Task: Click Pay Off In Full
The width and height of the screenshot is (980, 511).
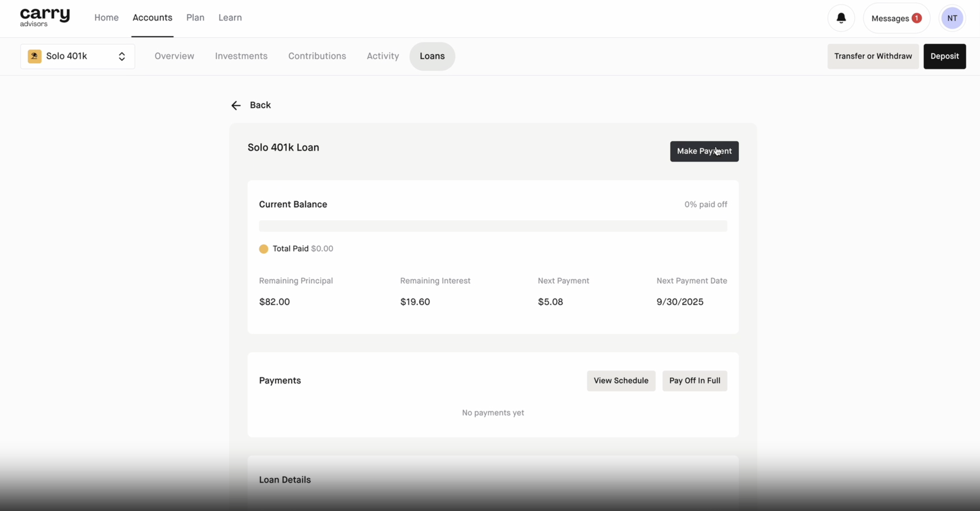Action: [x=695, y=381]
